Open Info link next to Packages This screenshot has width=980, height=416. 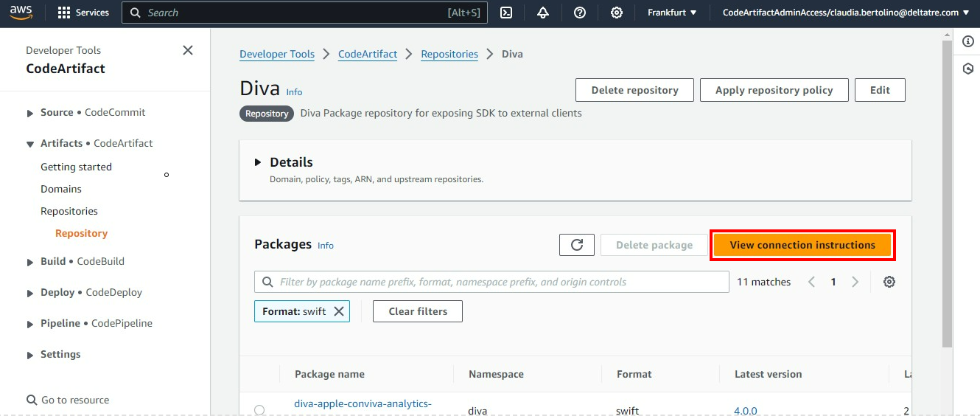pyautogui.click(x=326, y=246)
